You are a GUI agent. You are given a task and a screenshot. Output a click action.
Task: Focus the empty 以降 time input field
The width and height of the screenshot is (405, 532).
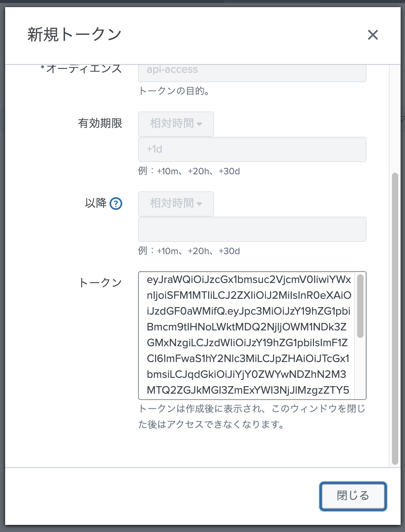pyautogui.click(x=252, y=229)
